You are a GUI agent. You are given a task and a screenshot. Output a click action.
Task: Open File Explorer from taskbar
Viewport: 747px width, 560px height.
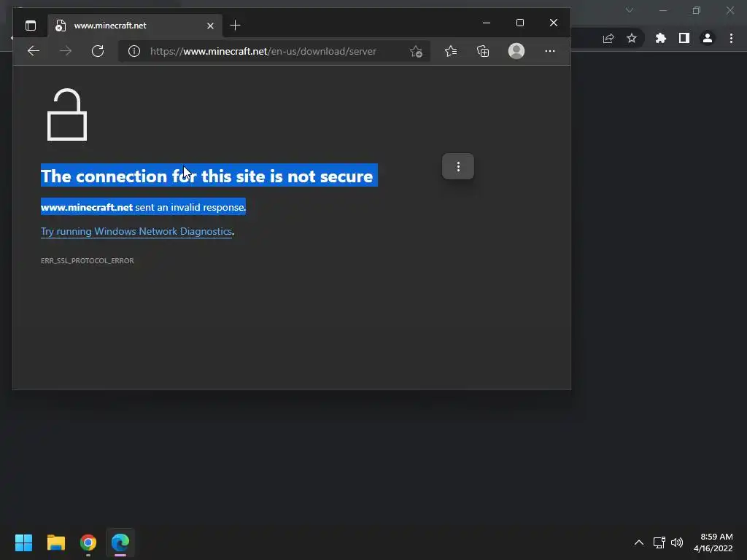point(56,542)
